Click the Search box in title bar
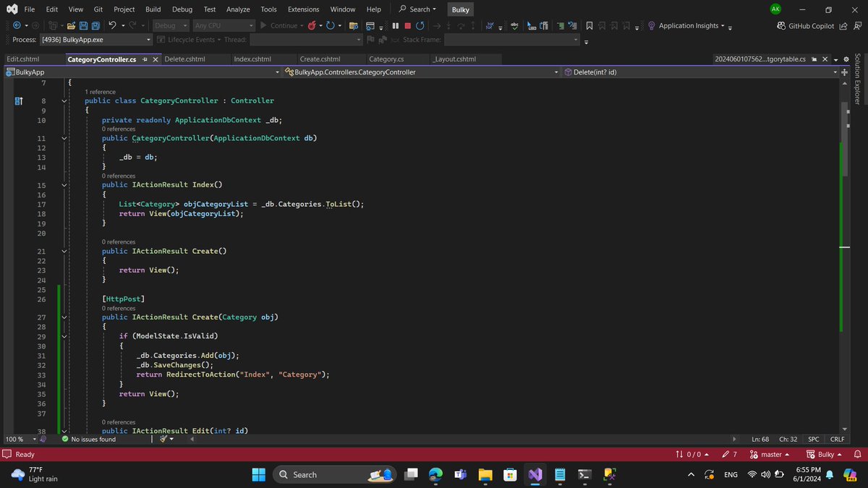The width and height of the screenshot is (868, 488). click(x=418, y=9)
